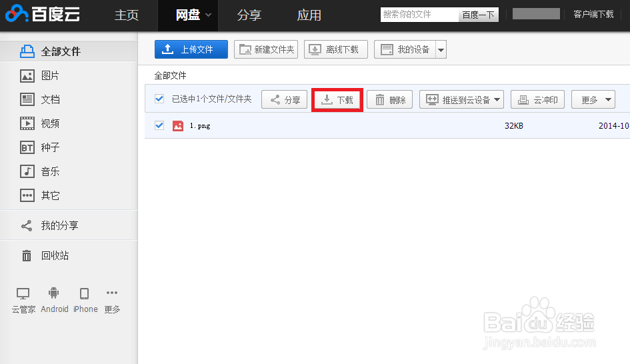Go to the 主页 tab
This screenshot has width=630, height=364.
[127, 15]
